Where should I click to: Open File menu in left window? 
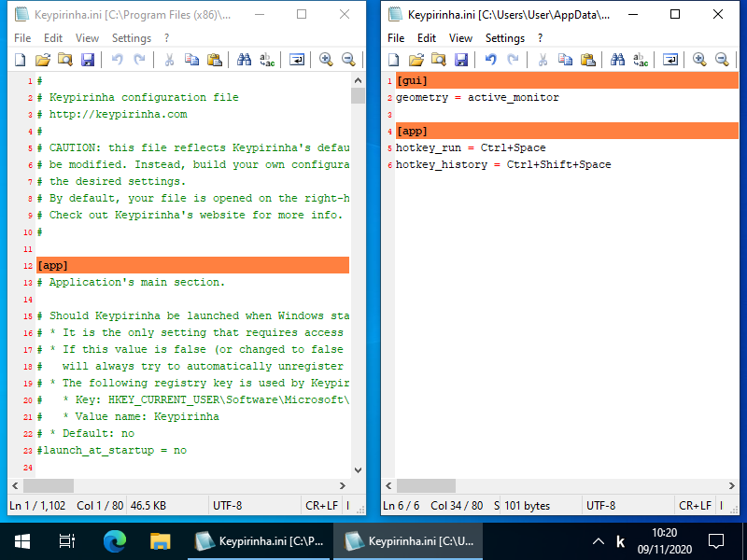[x=22, y=38]
